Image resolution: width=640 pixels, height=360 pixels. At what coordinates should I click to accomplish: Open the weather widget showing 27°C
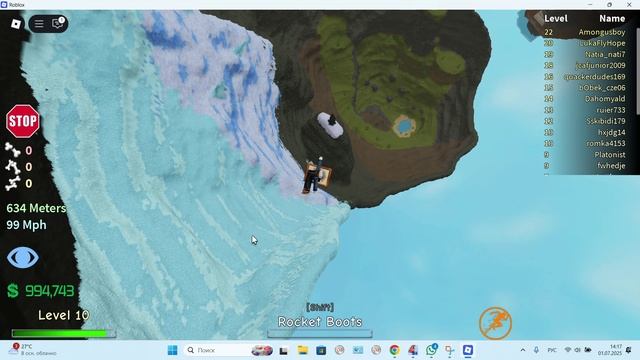tap(33, 350)
